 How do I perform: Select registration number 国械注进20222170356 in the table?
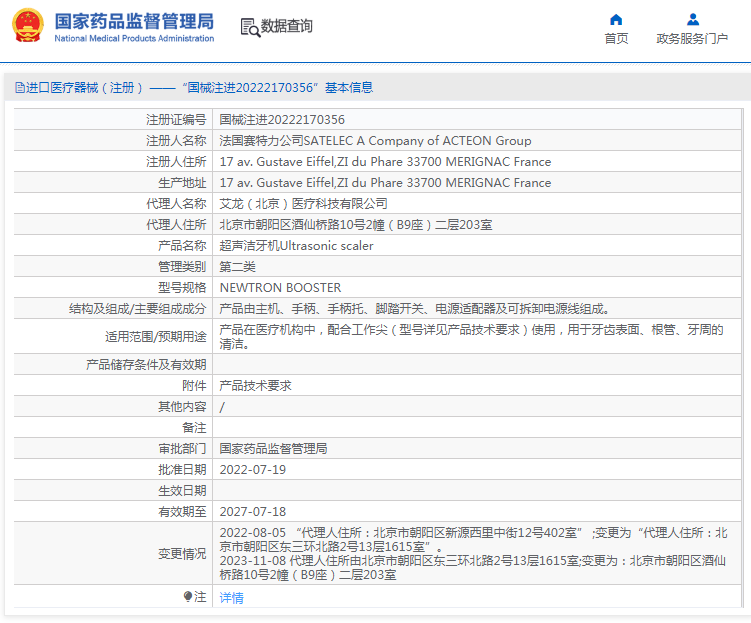(x=282, y=119)
